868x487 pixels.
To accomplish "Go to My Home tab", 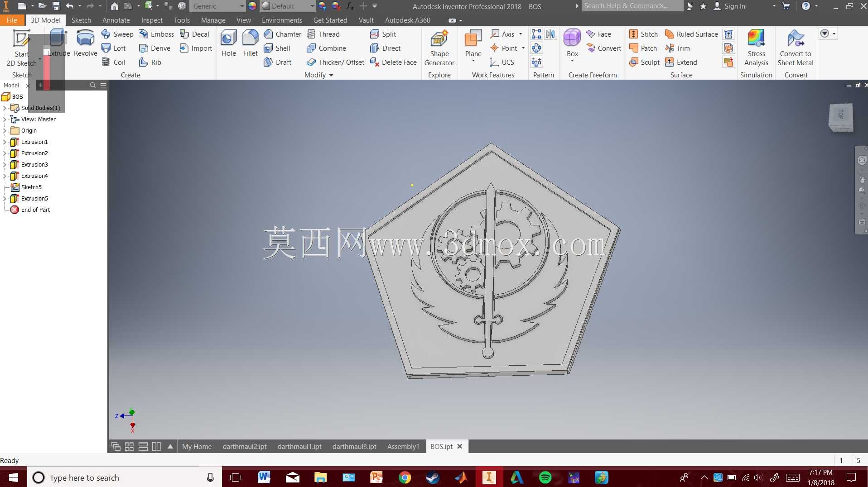I will click(197, 447).
